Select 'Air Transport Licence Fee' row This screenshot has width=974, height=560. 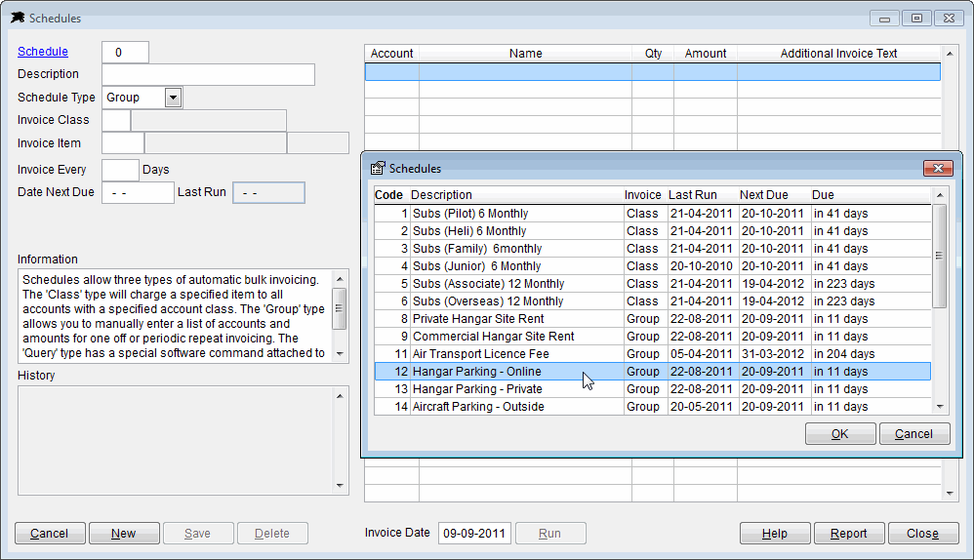[652, 354]
